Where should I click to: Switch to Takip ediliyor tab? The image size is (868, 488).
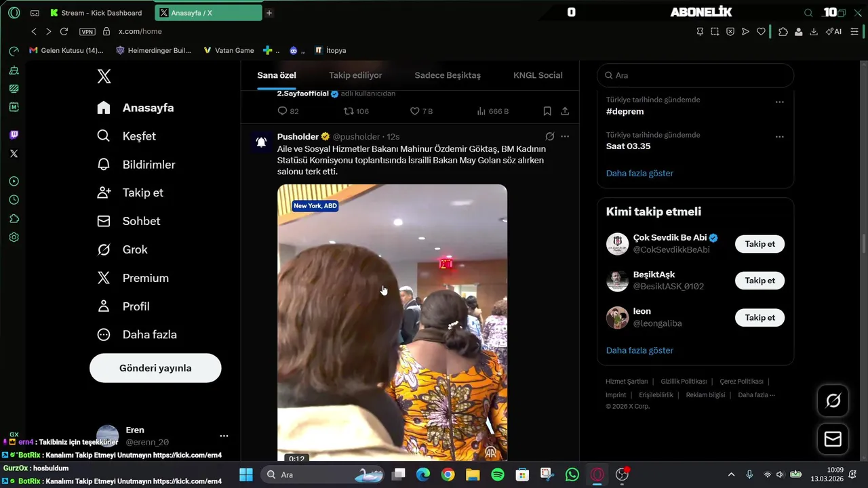click(355, 75)
